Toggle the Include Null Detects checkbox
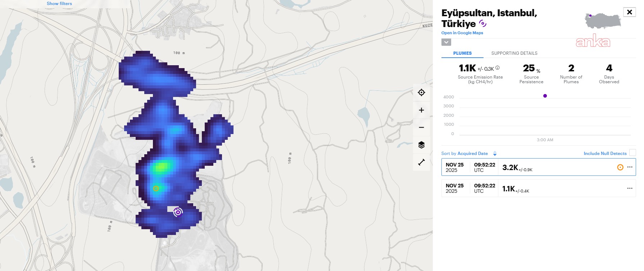Screen dimensions: 644x271 coord(632,153)
